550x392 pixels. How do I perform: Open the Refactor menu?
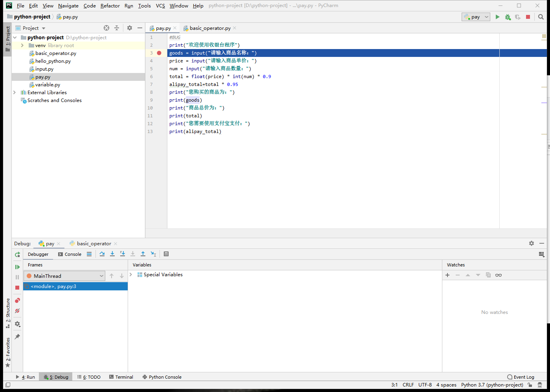(x=110, y=5)
